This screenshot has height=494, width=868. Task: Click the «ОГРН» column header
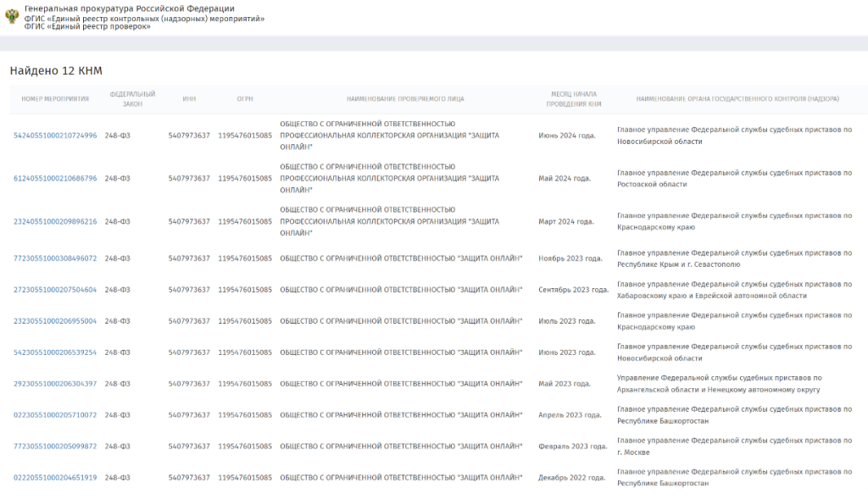click(x=245, y=99)
